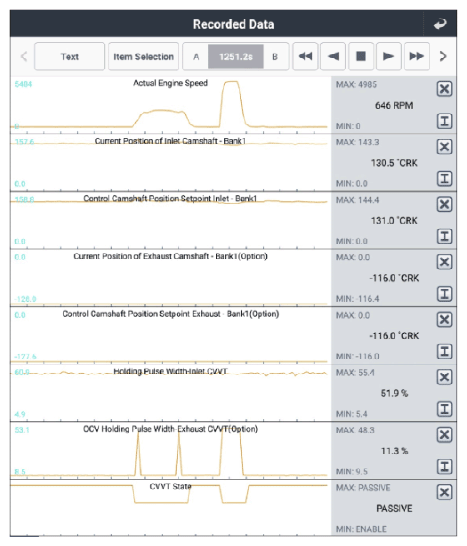Expand the Holding Pulse Width-Inlet CVVT graph
The width and height of the screenshot is (467, 546).
point(444,409)
